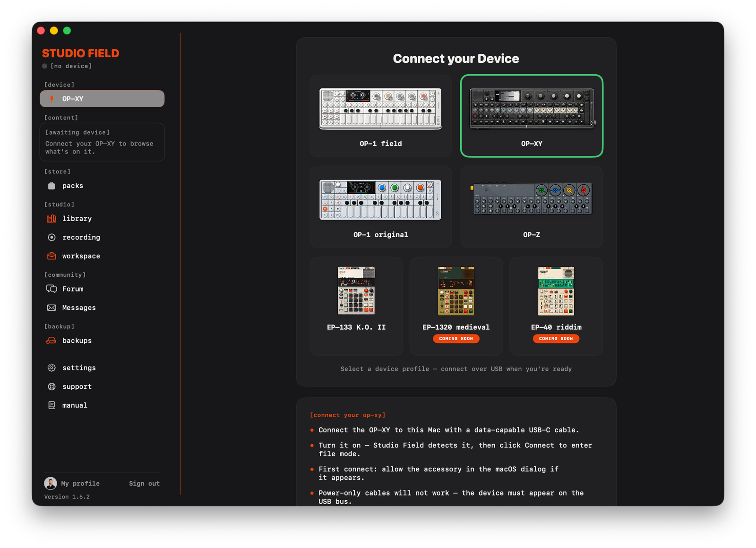The height and width of the screenshot is (548, 756).
Task: Choose the OP-1 field device card
Action: (x=381, y=116)
